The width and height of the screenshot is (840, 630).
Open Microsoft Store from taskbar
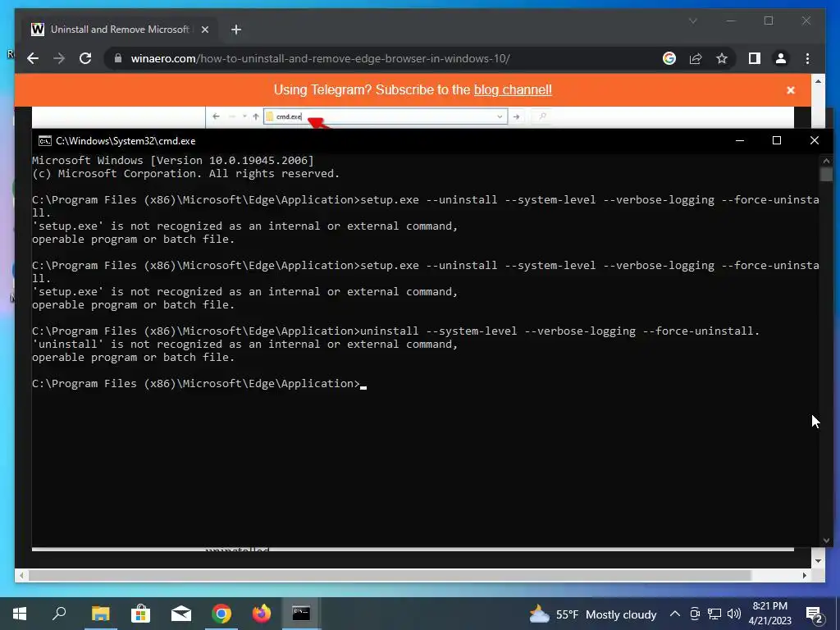point(140,614)
